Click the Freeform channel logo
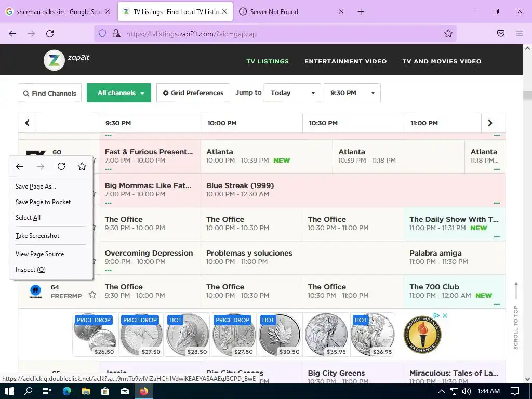Screen dimensions: 532x399 click(36, 291)
